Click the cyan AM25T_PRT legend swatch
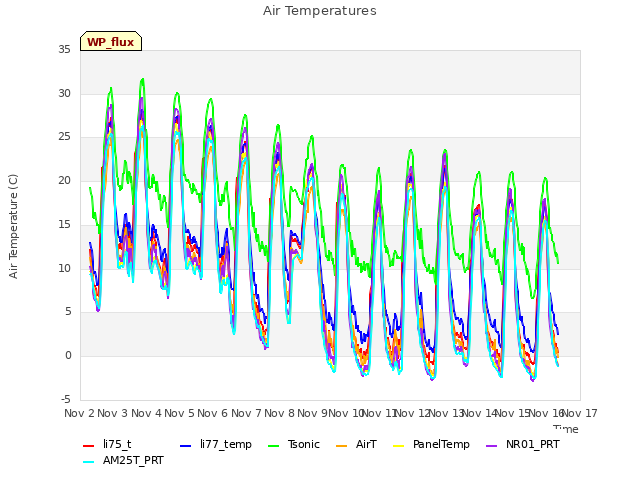This screenshot has width=640, height=480. 89,462
